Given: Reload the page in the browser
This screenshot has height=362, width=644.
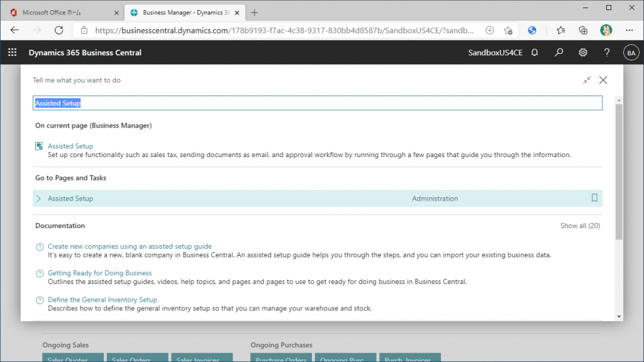Looking at the screenshot, I should (58, 30).
